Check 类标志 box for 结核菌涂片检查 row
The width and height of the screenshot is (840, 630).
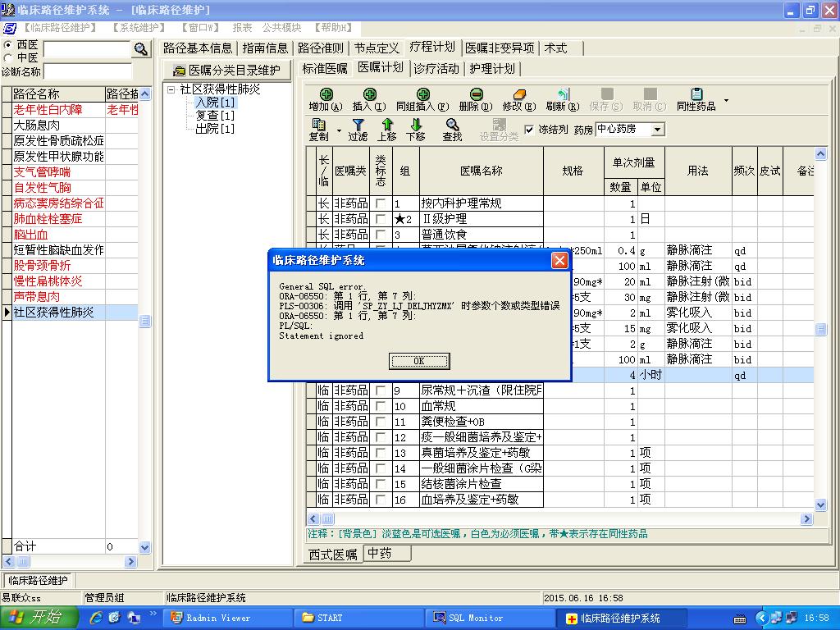click(381, 484)
